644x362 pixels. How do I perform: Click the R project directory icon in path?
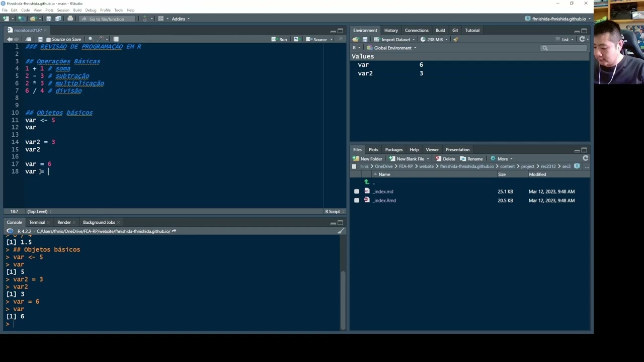point(577,166)
